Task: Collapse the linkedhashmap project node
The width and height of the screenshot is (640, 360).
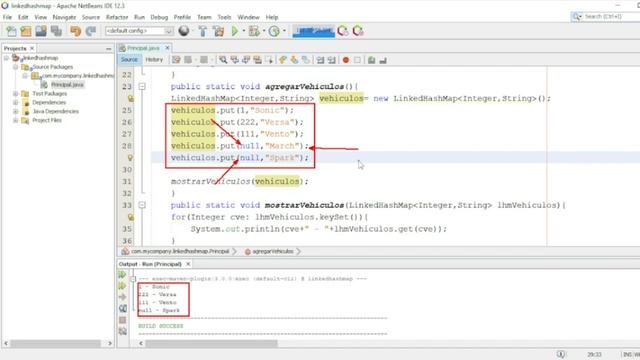Action: [6, 58]
